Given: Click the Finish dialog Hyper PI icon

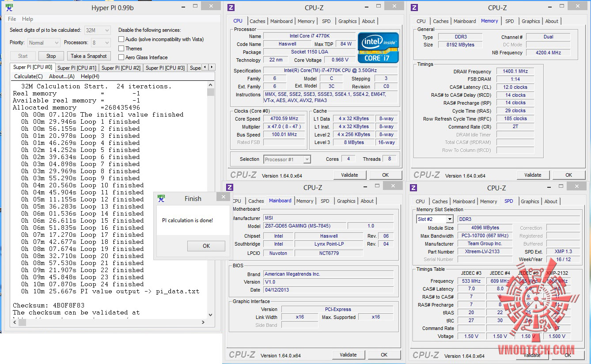Looking at the screenshot, I should click(162, 198).
